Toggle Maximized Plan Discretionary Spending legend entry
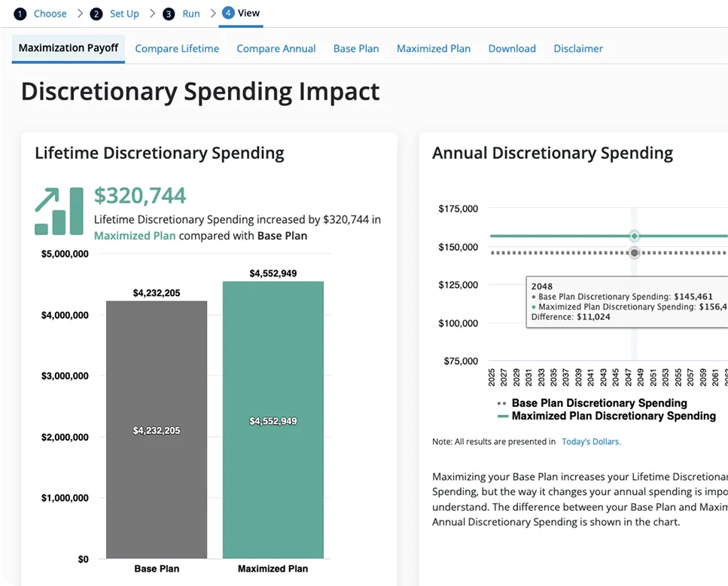 point(606,416)
